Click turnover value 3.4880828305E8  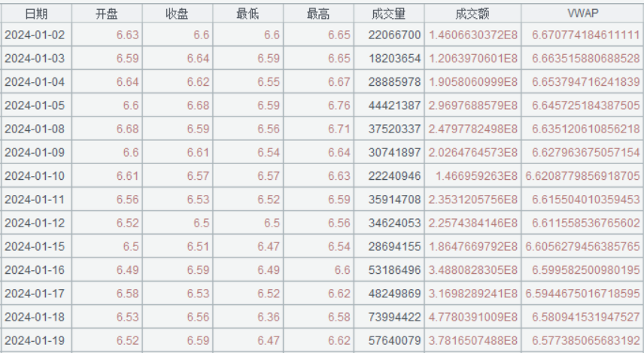[x=473, y=270]
